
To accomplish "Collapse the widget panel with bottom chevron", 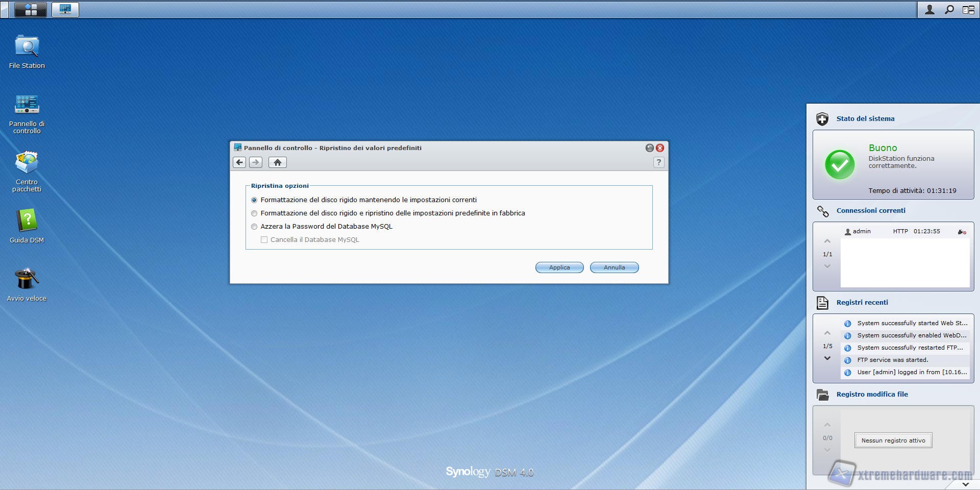I will click(965, 484).
